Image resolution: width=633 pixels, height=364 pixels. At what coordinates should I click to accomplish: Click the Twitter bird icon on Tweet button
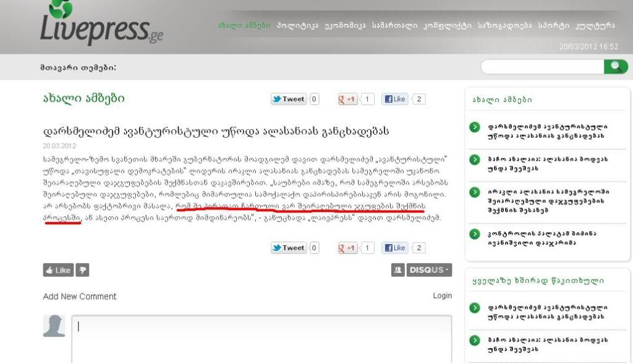(x=278, y=98)
